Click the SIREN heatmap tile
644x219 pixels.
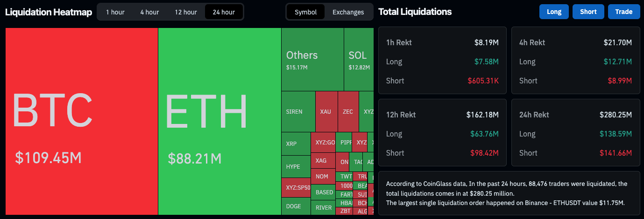click(x=298, y=111)
